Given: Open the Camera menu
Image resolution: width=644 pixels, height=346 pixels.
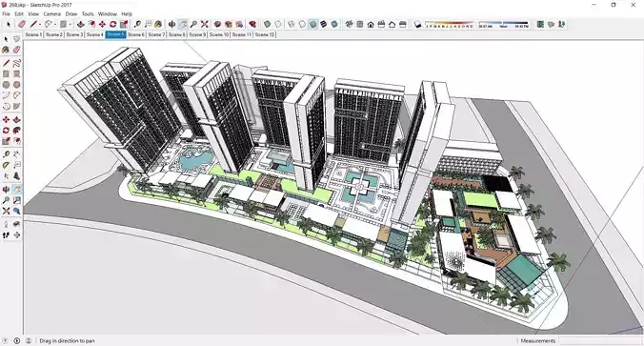Looking at the screenshot, I should tap(52, 13).
